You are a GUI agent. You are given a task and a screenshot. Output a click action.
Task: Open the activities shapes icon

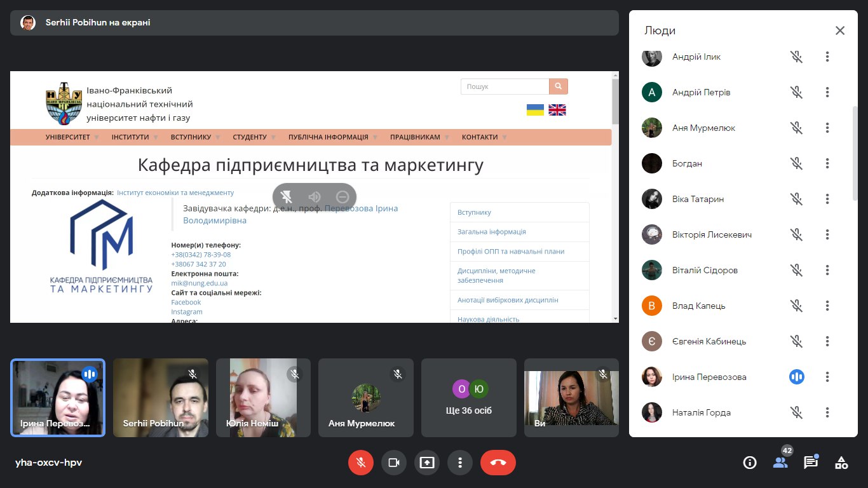[841, 463]
